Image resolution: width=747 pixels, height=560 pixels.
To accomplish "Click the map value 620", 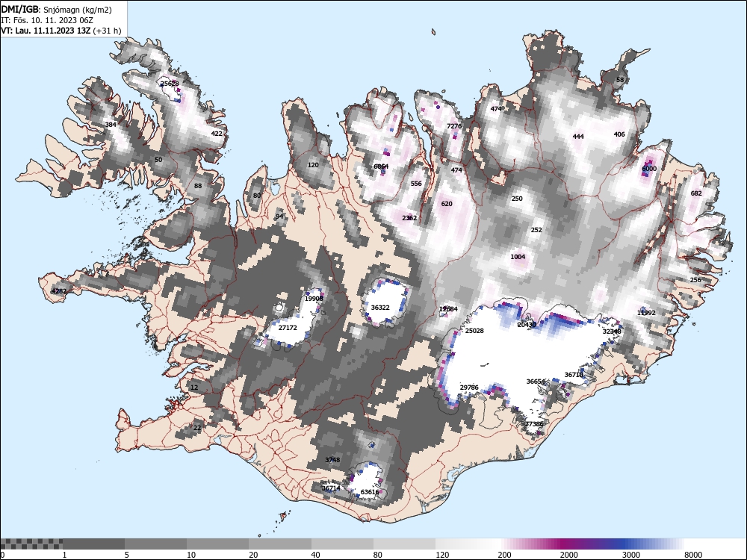I will [447, 203].
